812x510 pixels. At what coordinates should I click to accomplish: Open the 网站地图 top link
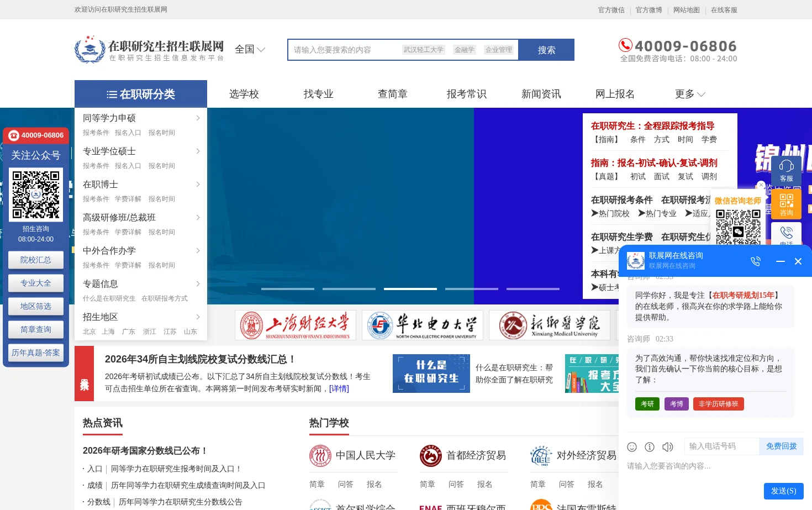[687, 10]
